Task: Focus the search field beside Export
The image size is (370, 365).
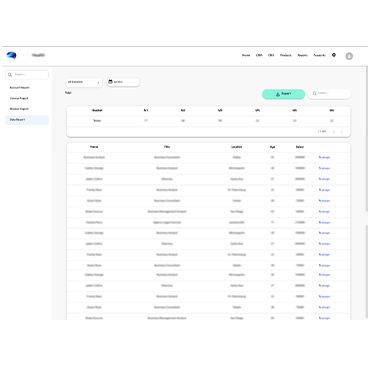Action: coord(329,94)
